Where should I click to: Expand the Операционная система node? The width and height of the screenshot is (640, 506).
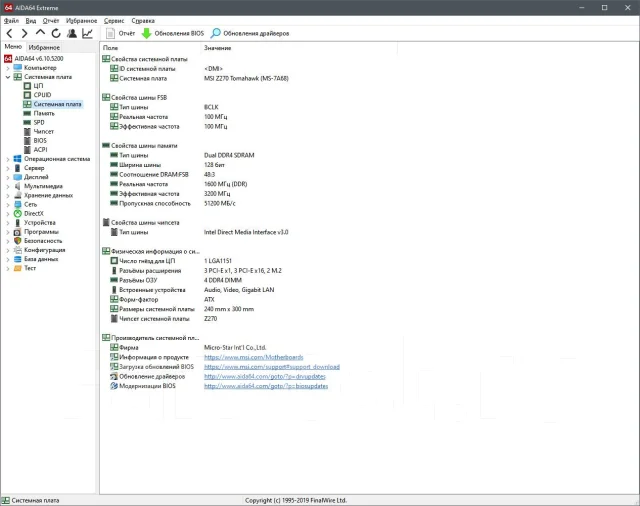click(8, 159)
